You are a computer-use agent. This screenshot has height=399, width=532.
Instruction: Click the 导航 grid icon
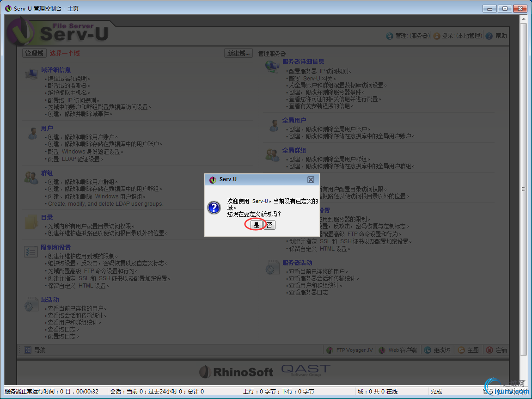click(x=28, y=350)
